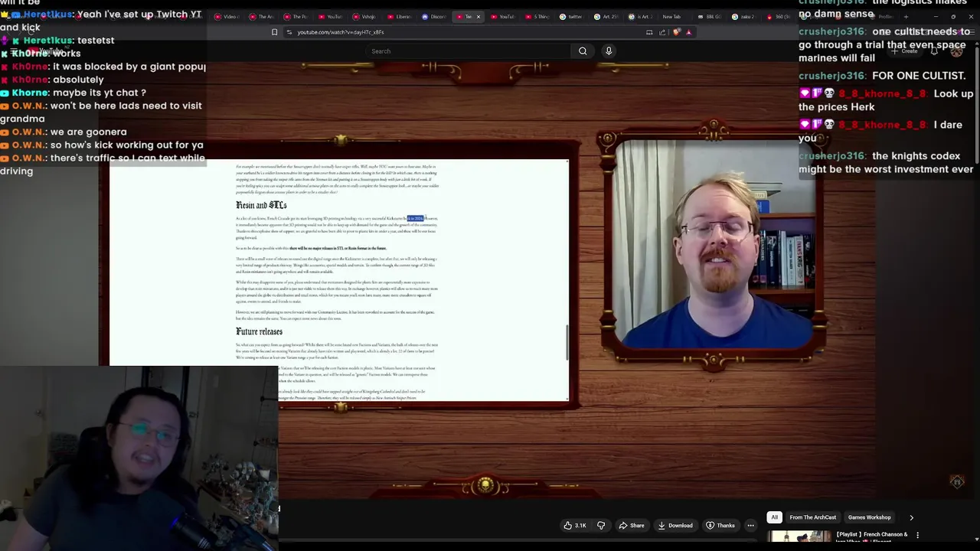The width and height of the screenshot is (980, 551).
Task: Click the bookmark icon beside the address bar
Action: click(x=274, y=32)
